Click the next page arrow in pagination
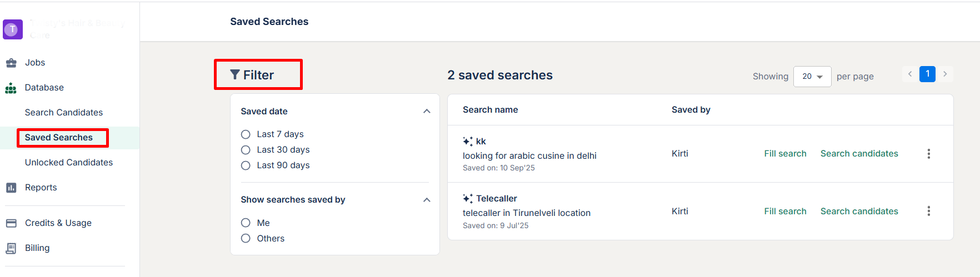980x277 pixels. (x=945, y=74)
